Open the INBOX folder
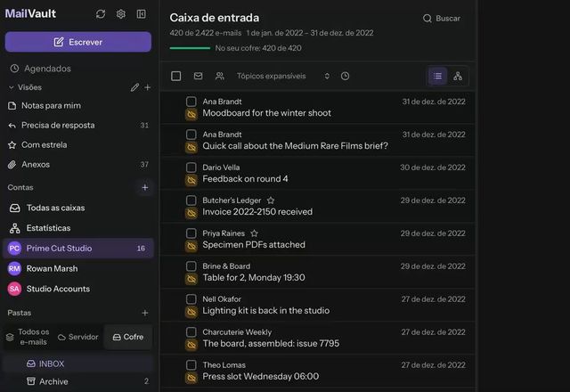570x392 pixels. coord(78,363)
